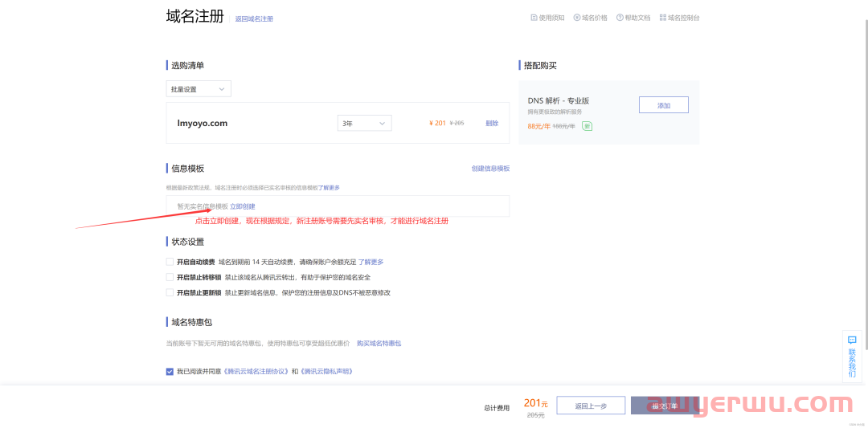The width and height of the screenshot is (868, 428).
Task: Open 使用须知 usage notice icon
Action: (534, 18)
